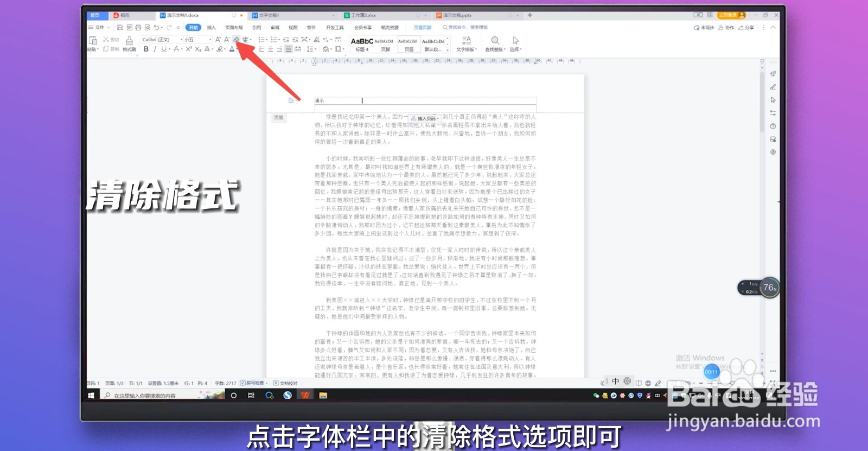Image resolution: width=868 pixels, height=451 pixels.
Task: Click the 分享 Share button
Action: click(746, 27)
